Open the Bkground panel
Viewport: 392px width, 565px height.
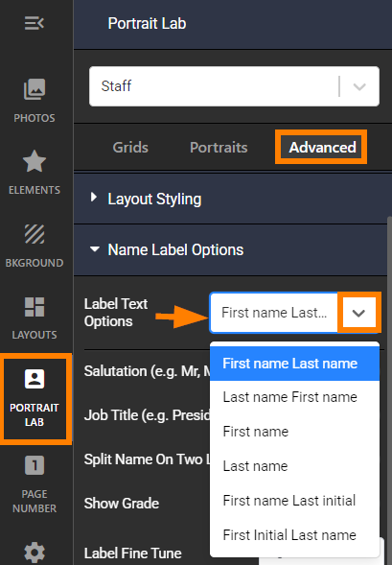click(x=35, y=246)
